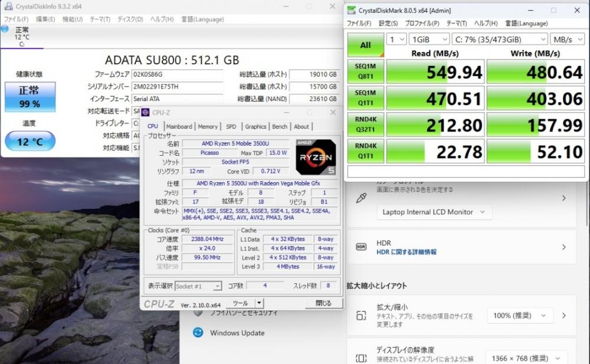Open the Socket #1 selection dropdown
590x364 pixels.
[x=198, y=286]
